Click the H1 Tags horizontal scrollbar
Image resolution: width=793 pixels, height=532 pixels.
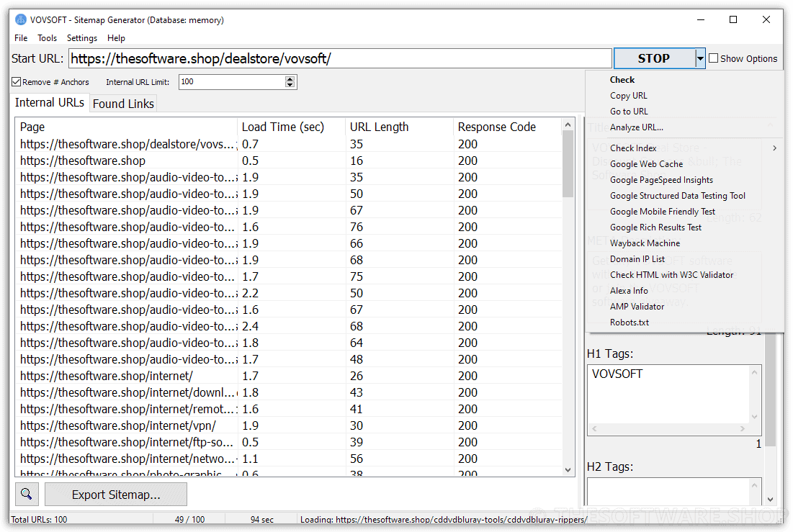668,429
